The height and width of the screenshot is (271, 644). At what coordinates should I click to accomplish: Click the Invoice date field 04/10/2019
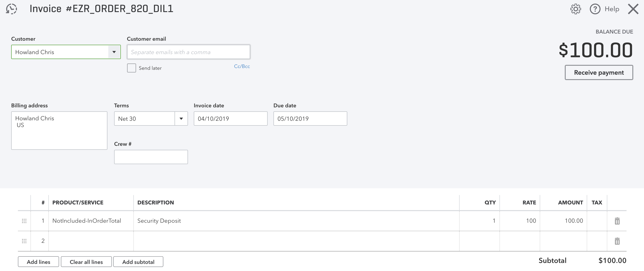coord(230,119)
